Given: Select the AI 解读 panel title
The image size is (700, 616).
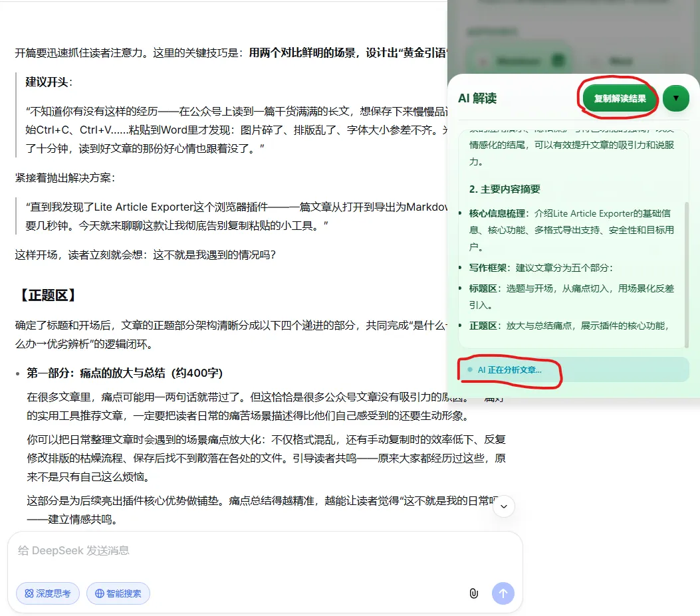Looking at the screenshot, I should (477, 98).
